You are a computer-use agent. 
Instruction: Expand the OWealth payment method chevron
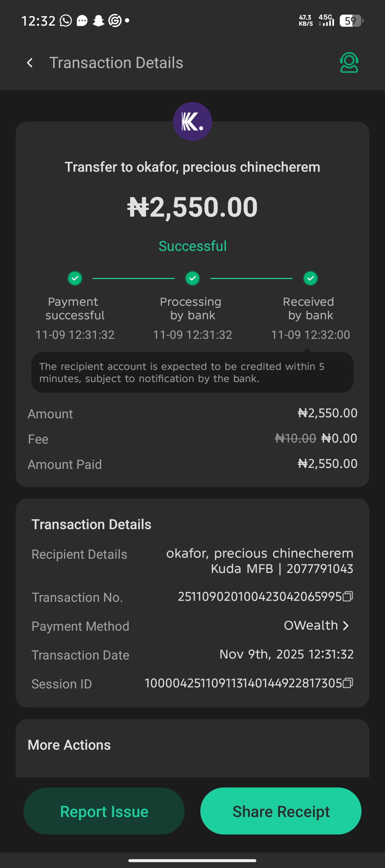pos(345,626)
